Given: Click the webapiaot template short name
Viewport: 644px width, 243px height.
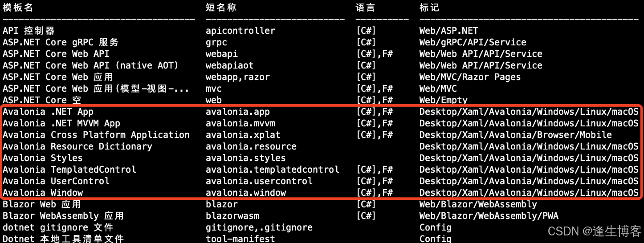Looking at the screenshot, I should [x=230, y=65].
